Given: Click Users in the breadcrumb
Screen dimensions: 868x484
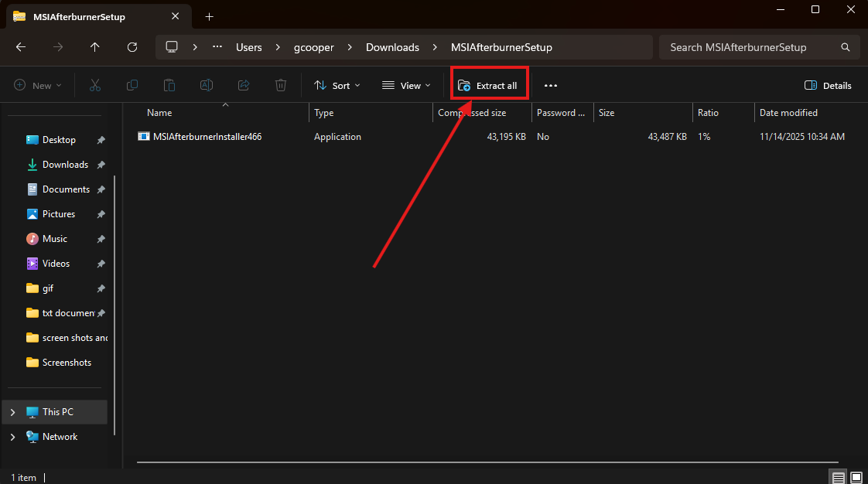Looking at the screenshot, I should click(x=249, y=47).
